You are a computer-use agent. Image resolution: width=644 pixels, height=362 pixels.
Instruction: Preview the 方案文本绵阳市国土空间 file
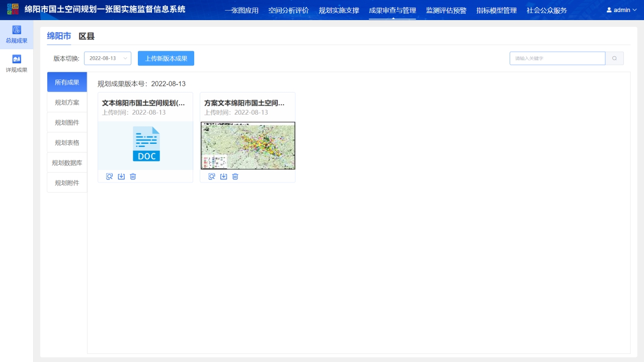coord(212,176)
